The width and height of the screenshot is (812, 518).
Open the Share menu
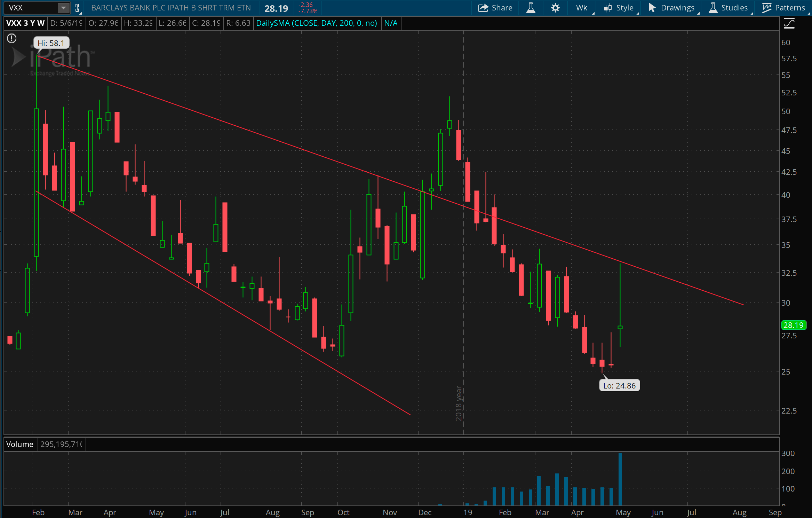pos(495,8)
